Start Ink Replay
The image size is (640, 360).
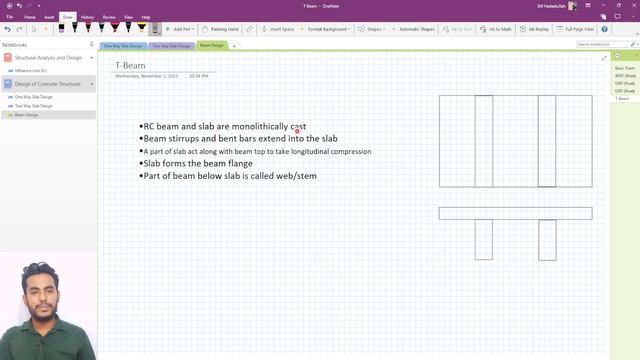534,29
